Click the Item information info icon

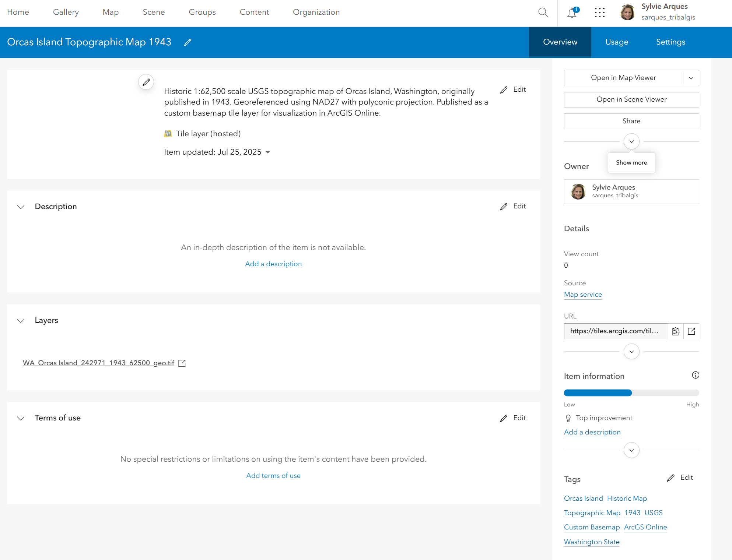click(696, 375)
